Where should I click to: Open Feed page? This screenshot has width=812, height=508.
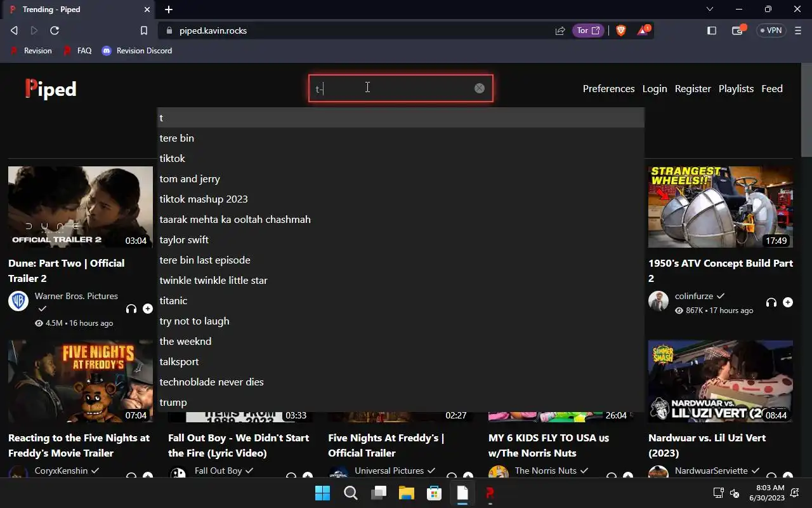coord(772,89)
